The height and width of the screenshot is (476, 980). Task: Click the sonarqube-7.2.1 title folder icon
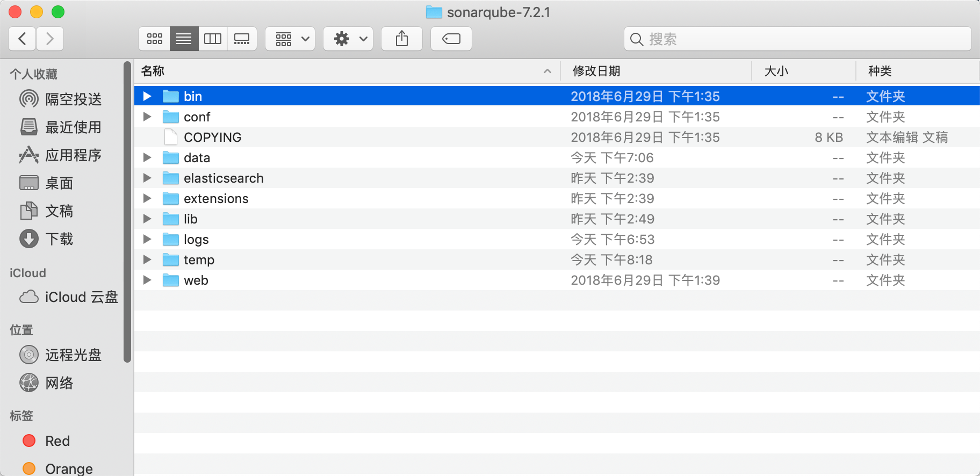click(x=434, y=12)
